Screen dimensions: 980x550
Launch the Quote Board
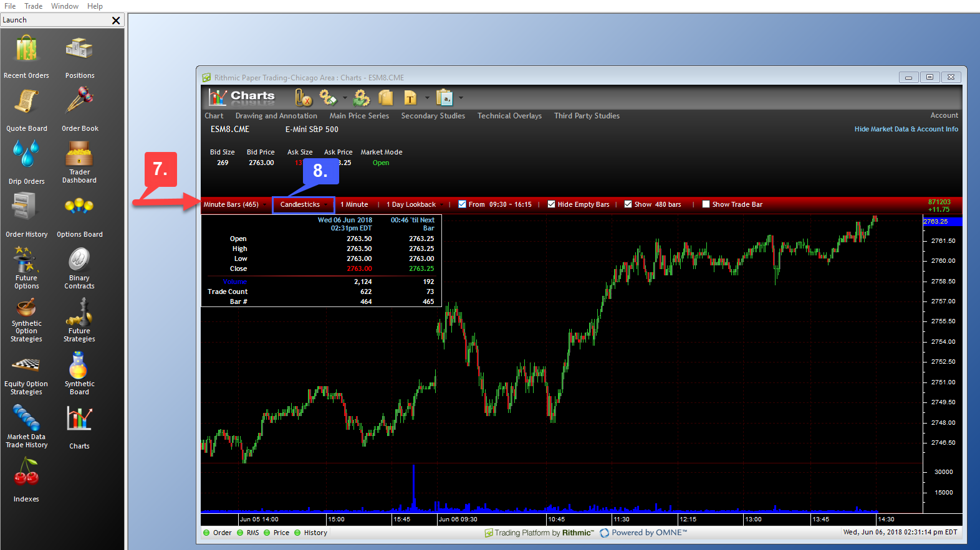tap(27, 109)
